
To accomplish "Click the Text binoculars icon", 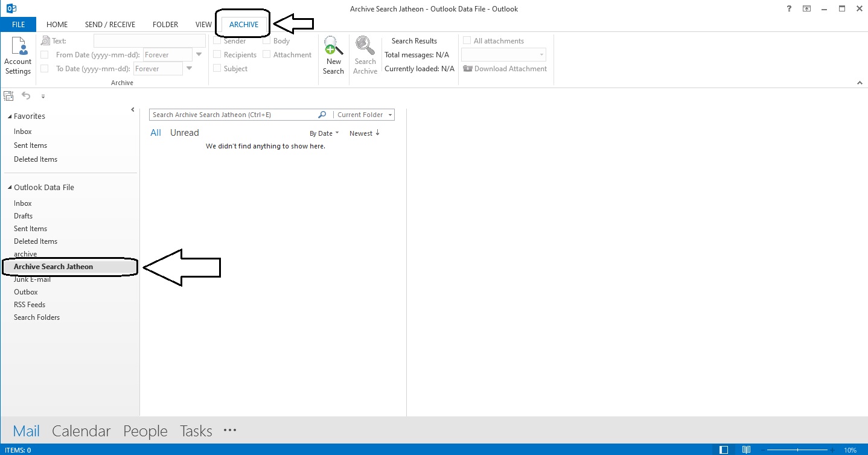I will coord(45,41).
